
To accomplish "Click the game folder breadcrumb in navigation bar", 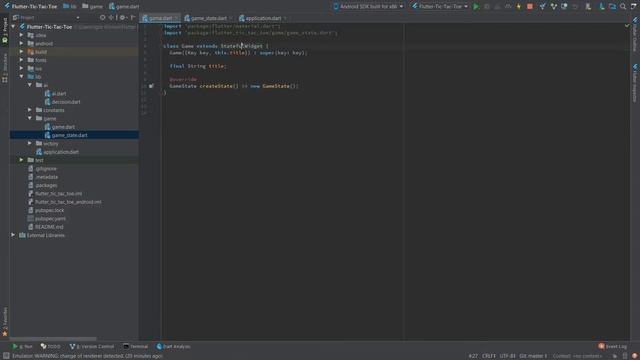I will (92, 7).
